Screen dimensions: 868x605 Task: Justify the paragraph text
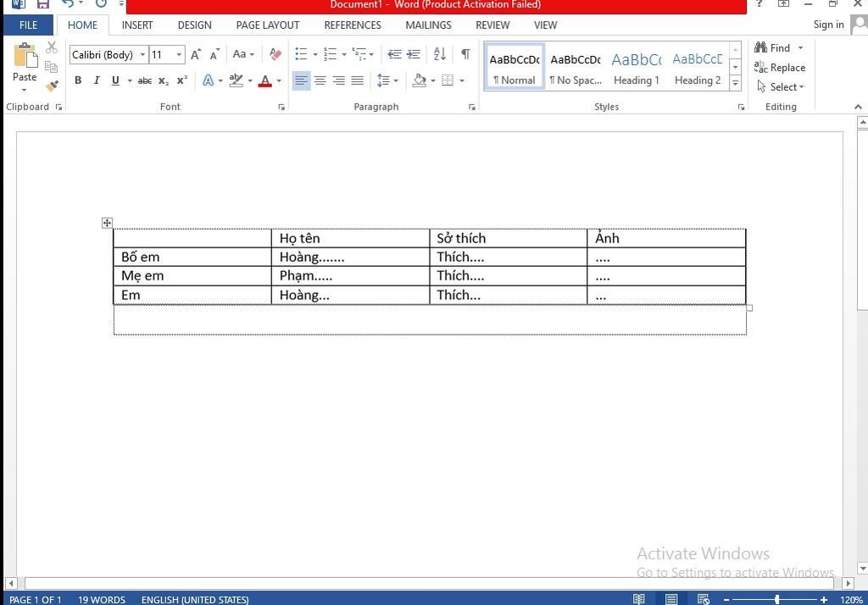click(358, 80)
